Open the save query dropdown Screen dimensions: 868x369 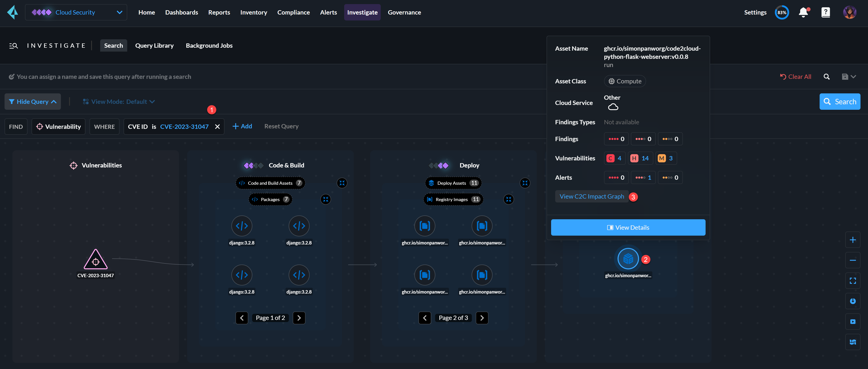pyautogui.click(x=848, y=77)
